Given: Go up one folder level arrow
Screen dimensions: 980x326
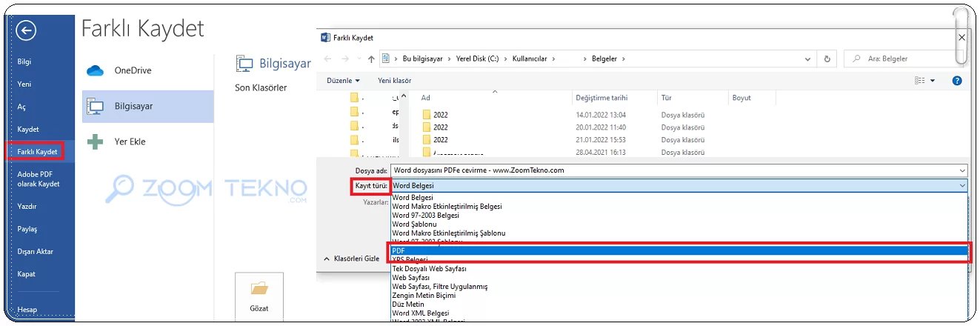Looking at the screenshot, I should click(x=370, y=59).
